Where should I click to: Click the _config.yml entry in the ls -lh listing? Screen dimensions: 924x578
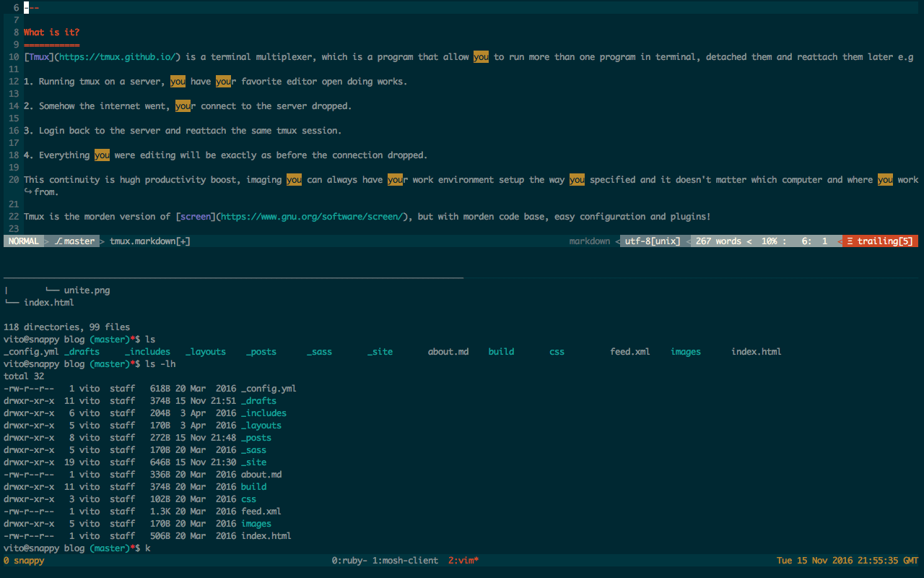coord(269,389)
